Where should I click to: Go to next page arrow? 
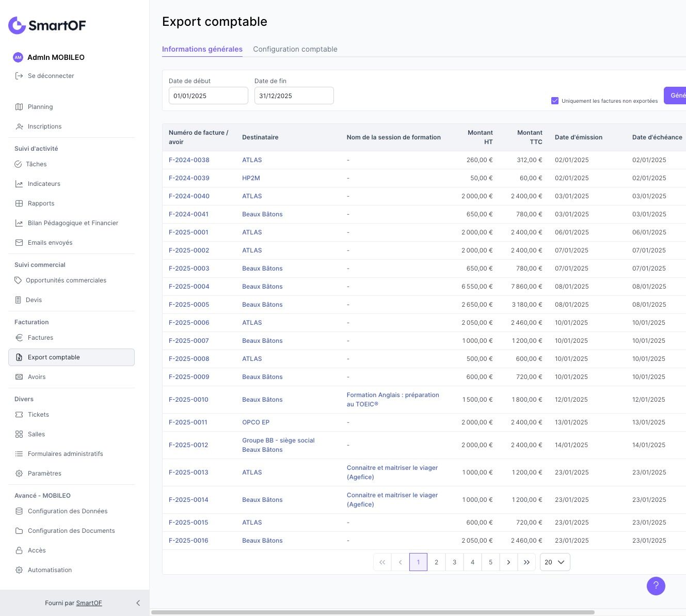click(508, 562)
